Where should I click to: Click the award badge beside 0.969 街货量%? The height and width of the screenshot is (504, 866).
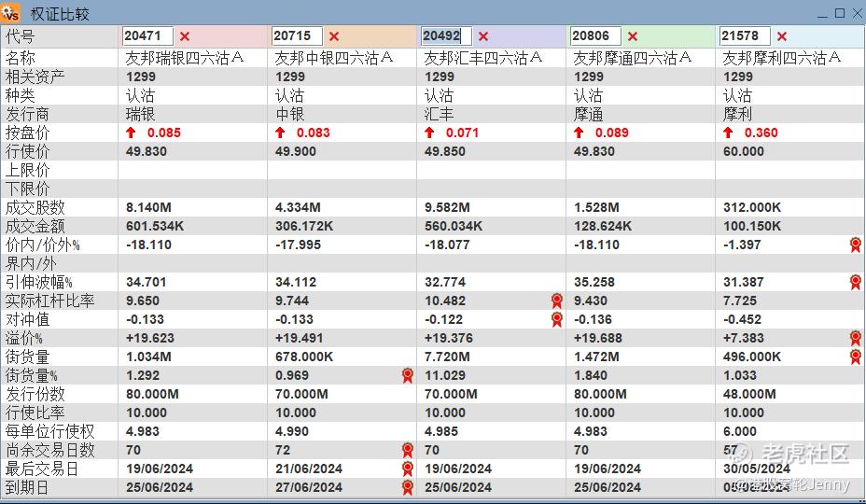coord(408,376)
